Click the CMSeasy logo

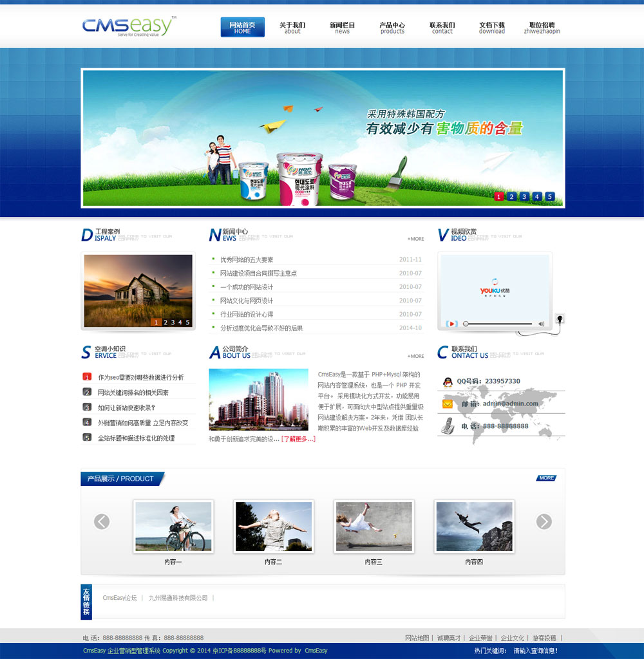pyautogui.click(x=128, y=26)
